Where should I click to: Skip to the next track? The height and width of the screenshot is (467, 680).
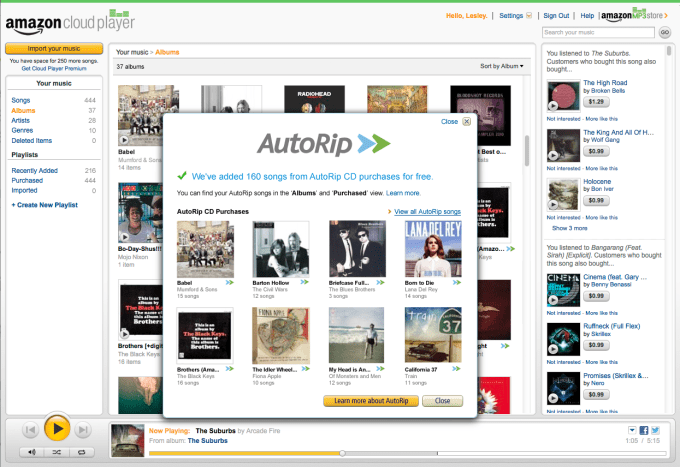(x=83, y=430)
